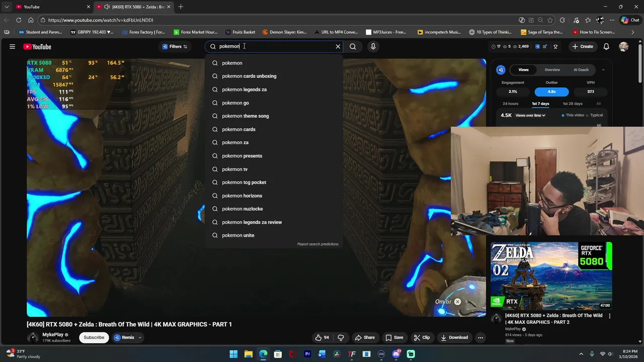Click the blue vidIQ logo in the stats panel
The height and width of the screenshot is (362, 644).
(501, 70)
